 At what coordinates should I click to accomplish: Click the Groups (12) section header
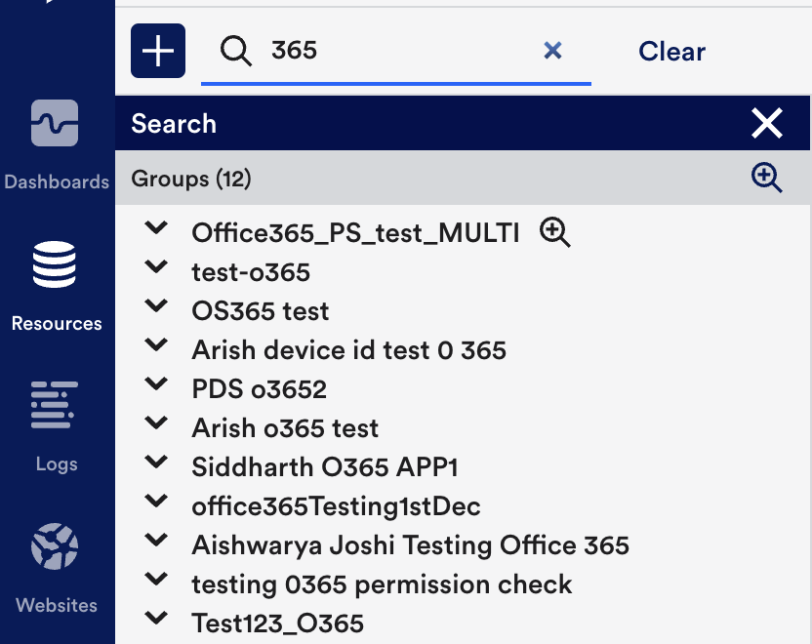(463, 179)
